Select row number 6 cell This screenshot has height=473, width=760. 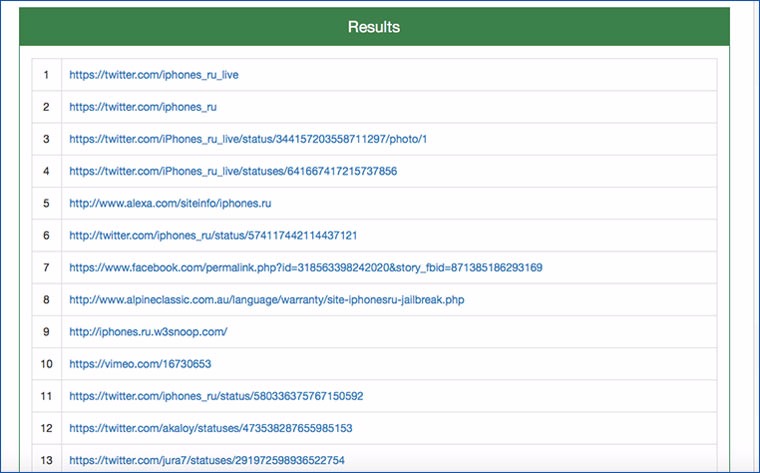pyautogui.click(x=47, y=236)
